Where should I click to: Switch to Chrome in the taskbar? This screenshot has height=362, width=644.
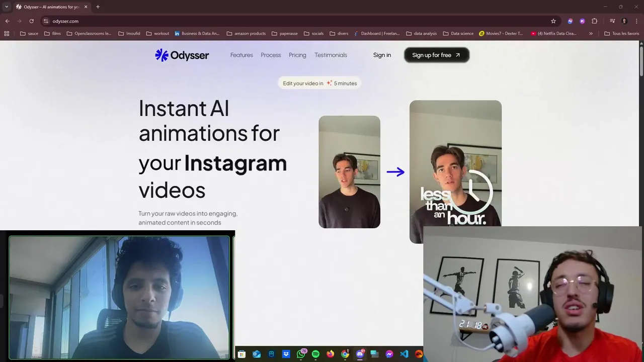pos(345,354)
